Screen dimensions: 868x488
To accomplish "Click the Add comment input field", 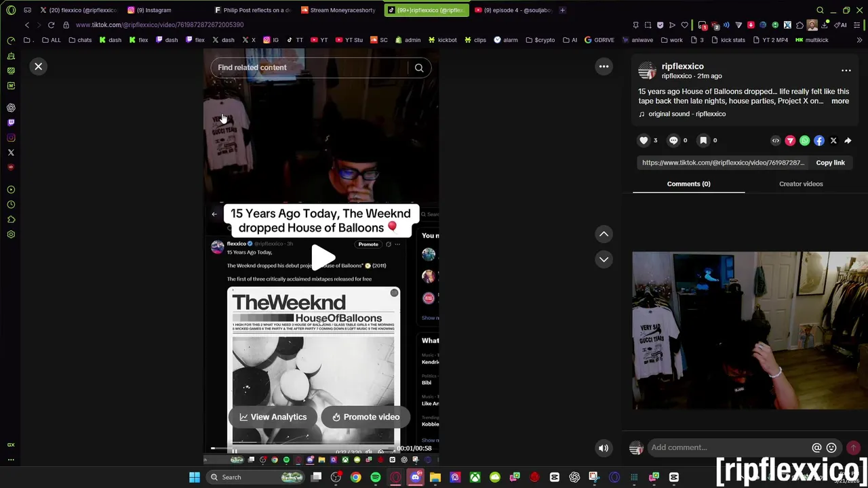I will 729,447.
